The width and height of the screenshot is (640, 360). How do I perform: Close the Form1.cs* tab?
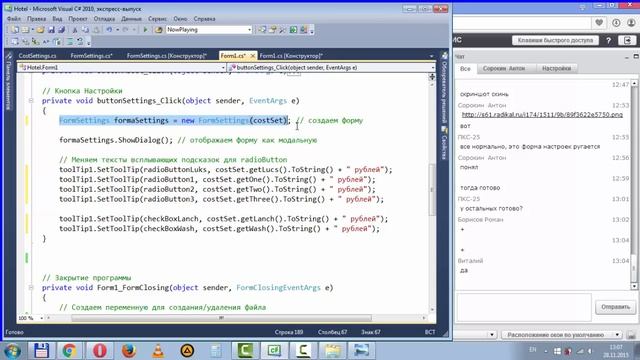(x=253, y=56)
